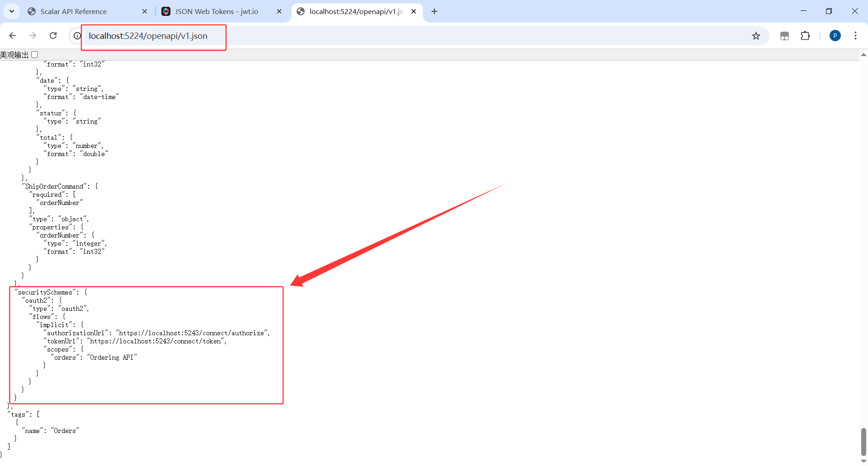Click the scrollbar down arrow
This screenshot has height=466, width=868.
tap(863, 461)
